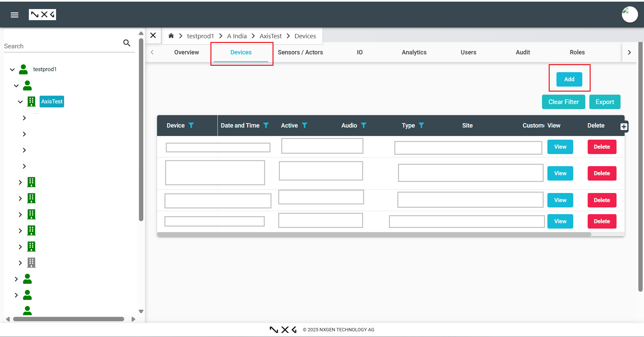Filter the Date and Time column
644x337 pixels.
point(266,125)
